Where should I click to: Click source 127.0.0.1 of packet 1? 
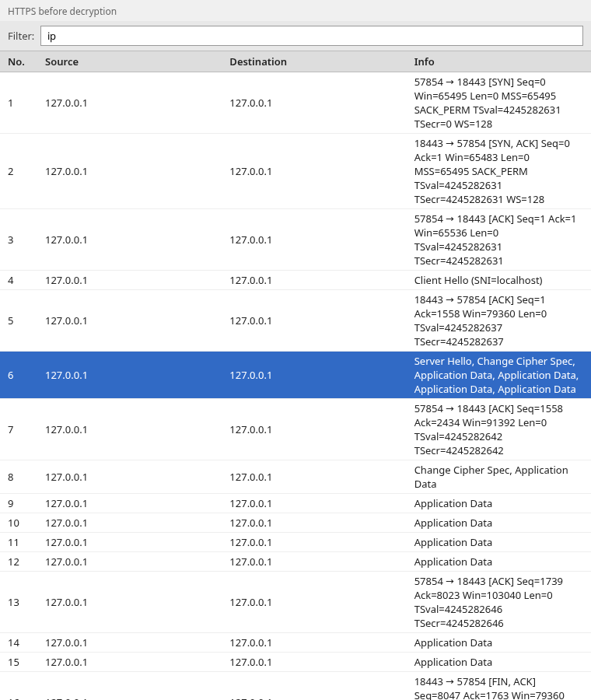66,103
